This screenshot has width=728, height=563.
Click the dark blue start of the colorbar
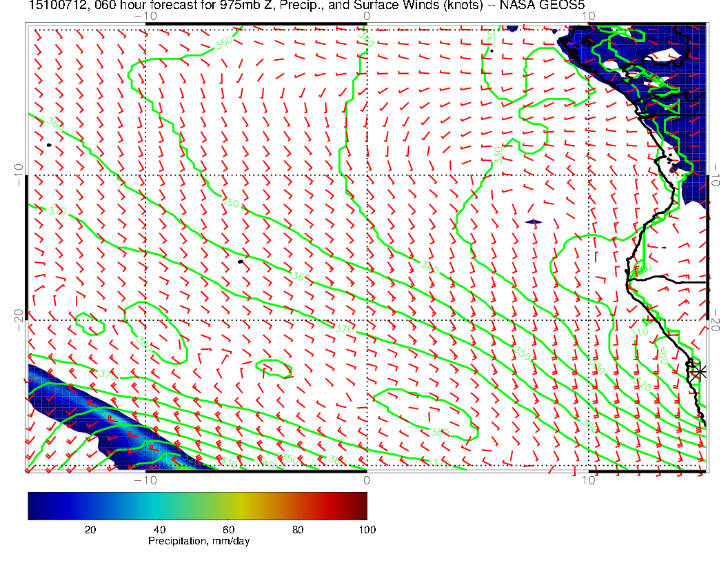(34, 506)
